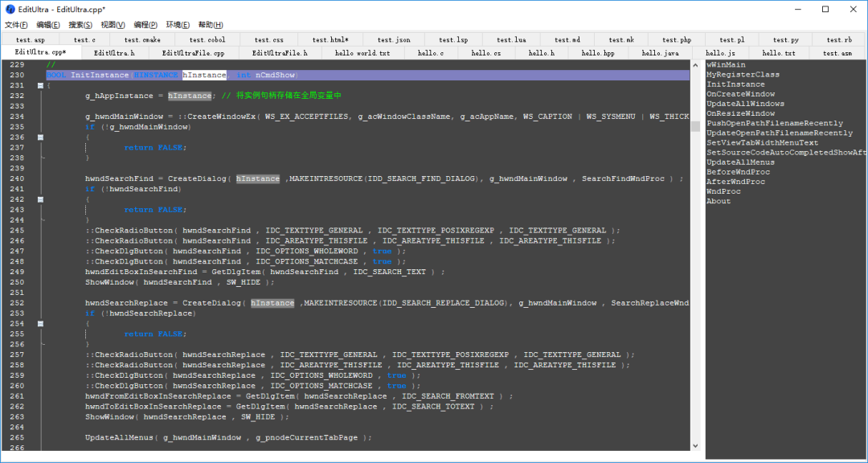Switch to the test.css tab
Image resolution: width=868 pixels, height=463 pixels.
[x=269, y=40]
